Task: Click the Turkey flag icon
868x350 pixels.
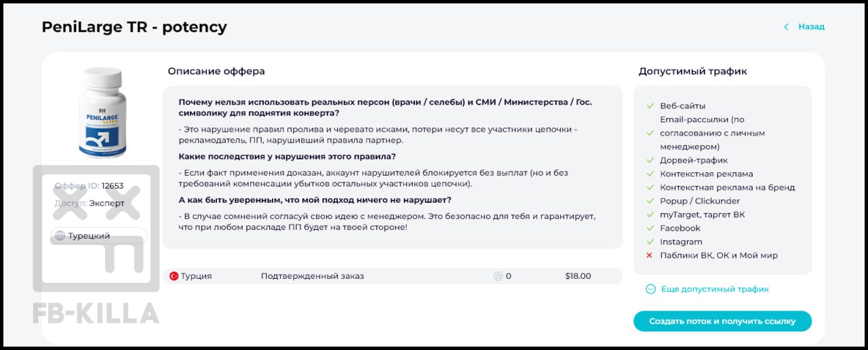Action: 174,276
